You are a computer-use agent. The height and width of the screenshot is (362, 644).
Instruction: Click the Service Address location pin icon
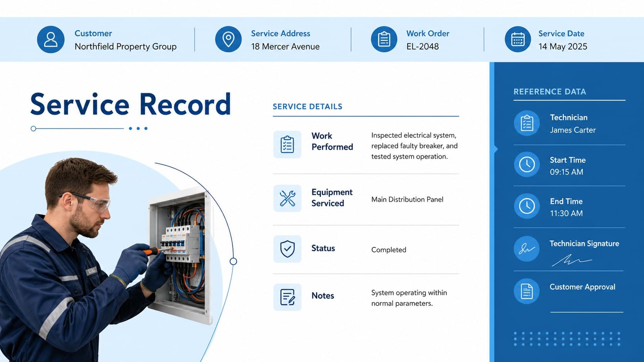(x=228, y=40)
